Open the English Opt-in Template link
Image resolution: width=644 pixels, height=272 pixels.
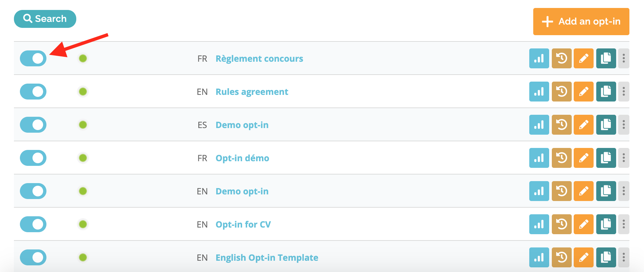point(267,257)
